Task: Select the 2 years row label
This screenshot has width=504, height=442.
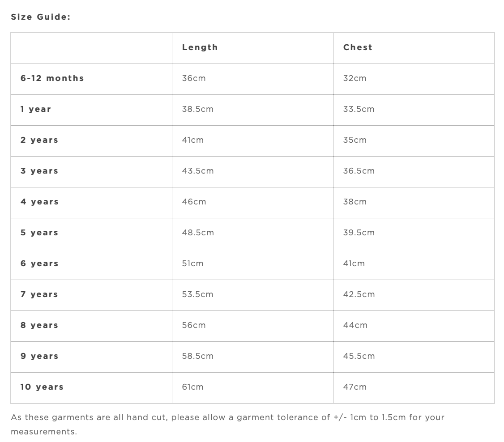Action: click(39, 140)
